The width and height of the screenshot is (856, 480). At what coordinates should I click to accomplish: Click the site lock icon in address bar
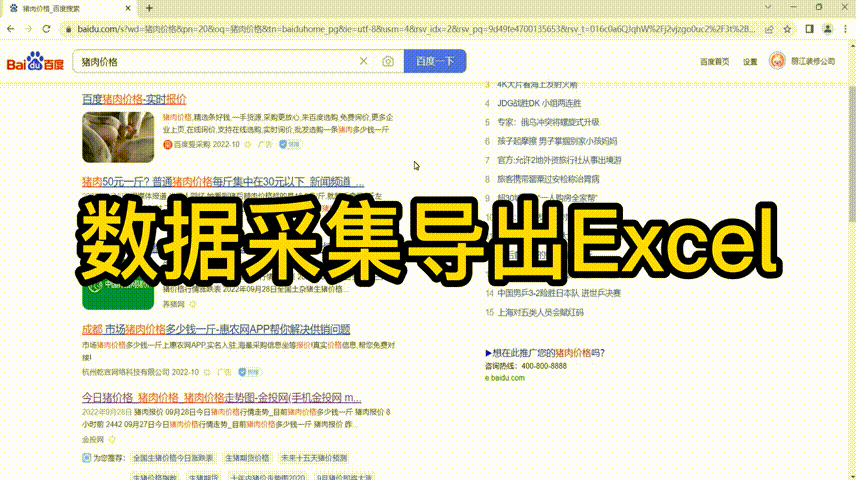point(68,29)
